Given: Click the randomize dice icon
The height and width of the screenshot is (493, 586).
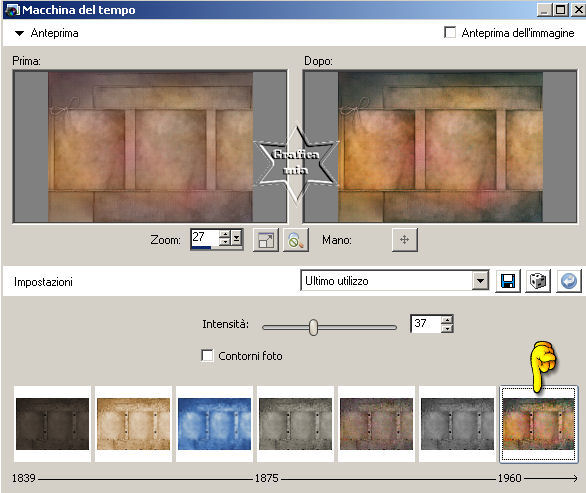Looking at the screenshot, I should (x=538, y=281).
